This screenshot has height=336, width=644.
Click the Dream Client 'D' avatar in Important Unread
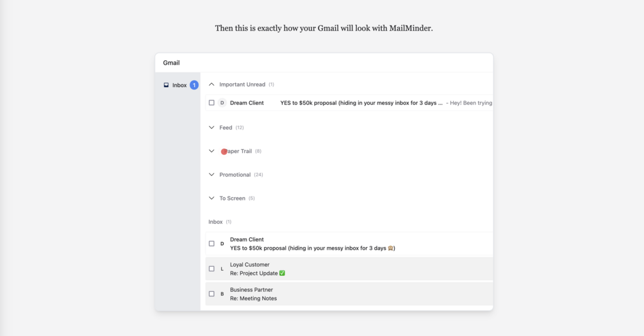[222, 103]
